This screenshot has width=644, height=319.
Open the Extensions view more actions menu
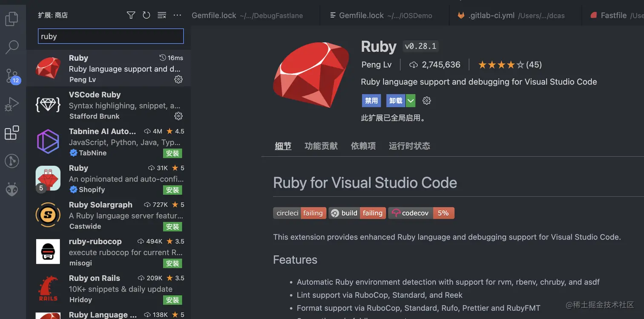tap(177, 15)
